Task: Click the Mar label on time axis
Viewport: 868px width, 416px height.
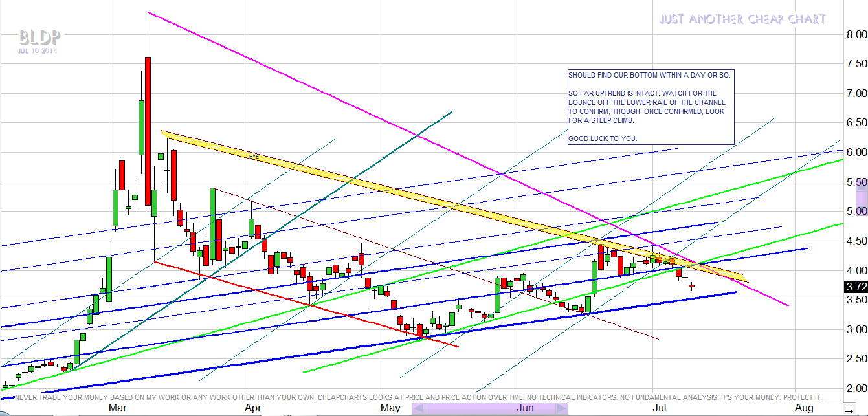Action: [x=118, y=408]
